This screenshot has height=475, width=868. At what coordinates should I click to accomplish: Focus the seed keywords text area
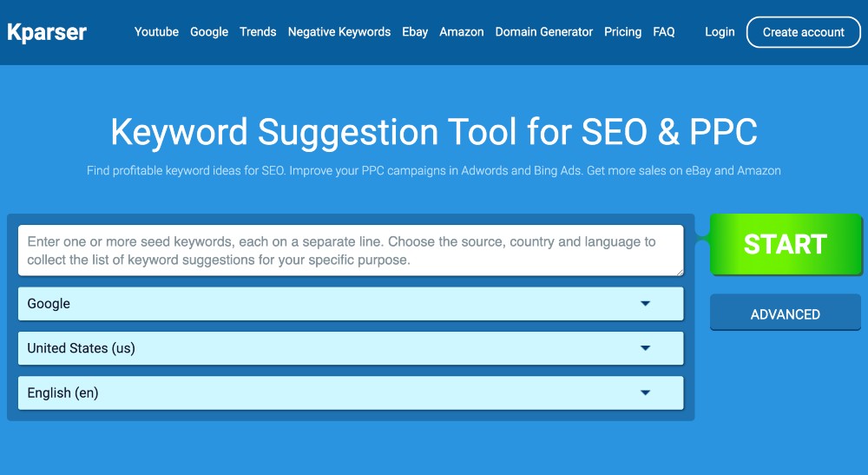[x=351, y=251]
